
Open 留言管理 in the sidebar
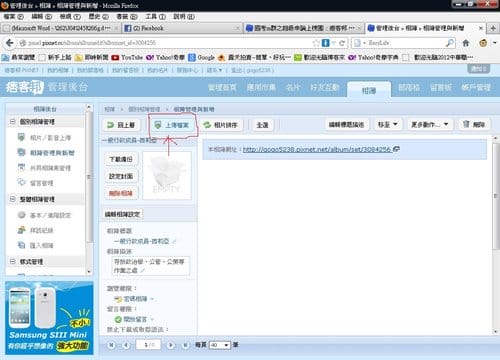pos(35,183)
